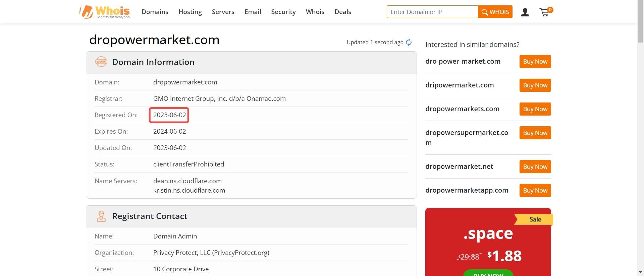Viewport: 644px width, 276px height.
Task: Click kristin.ns.cloudflare.com name server
Action: click(189, 190)
